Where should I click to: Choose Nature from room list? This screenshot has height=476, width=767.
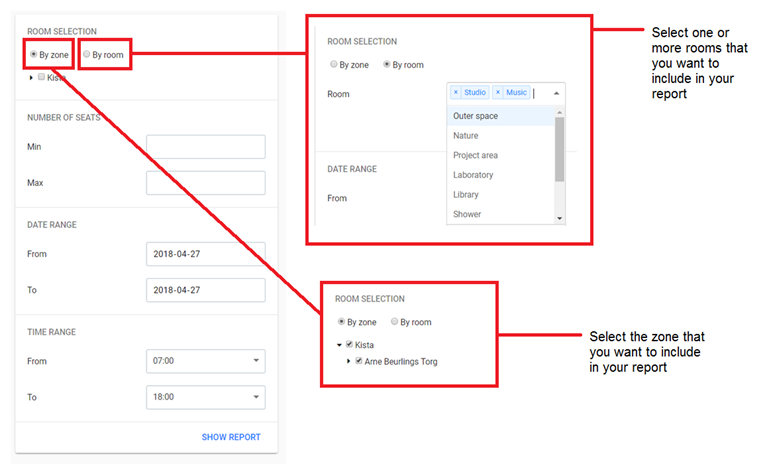[x=500, y=136]
